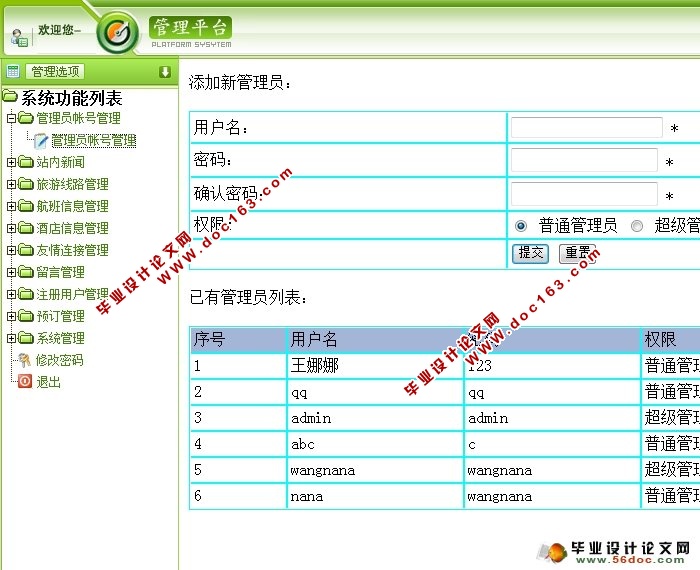Focus the 密码 input field
Viewport: 700px width, 570px height.
tap(584, 160)
